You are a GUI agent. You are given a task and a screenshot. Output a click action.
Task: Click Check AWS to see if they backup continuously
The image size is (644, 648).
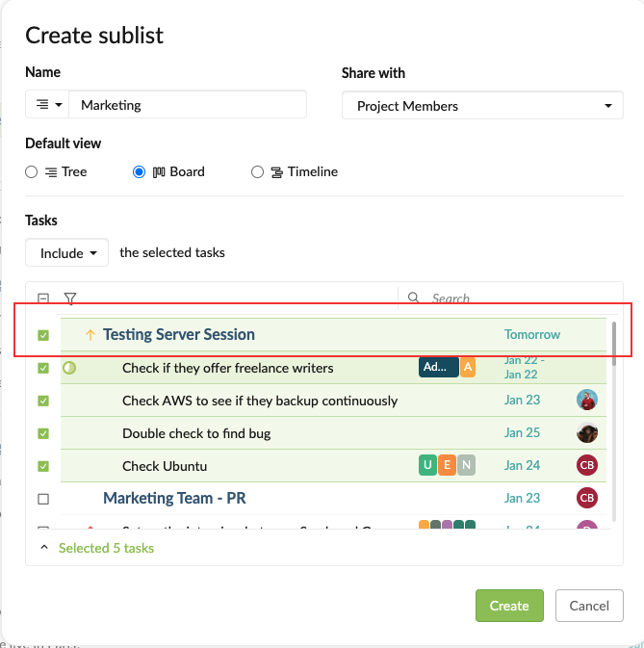tap(260, 401)
